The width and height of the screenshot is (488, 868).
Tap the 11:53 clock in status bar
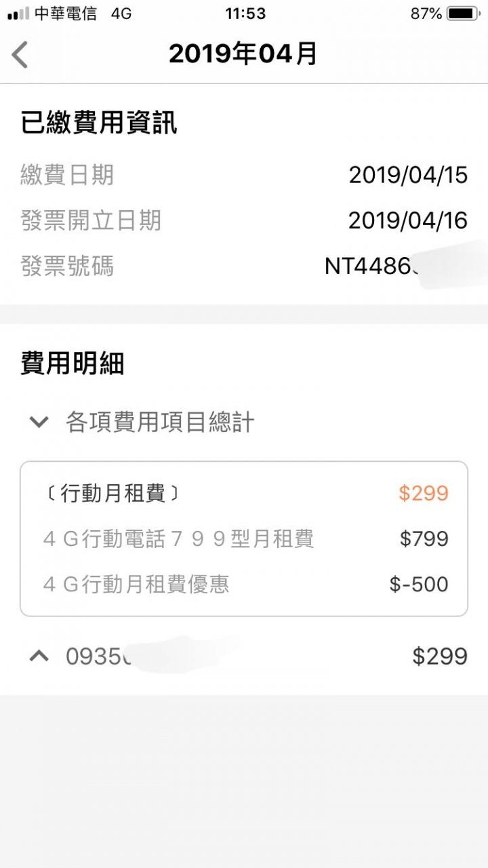[245, 13]
